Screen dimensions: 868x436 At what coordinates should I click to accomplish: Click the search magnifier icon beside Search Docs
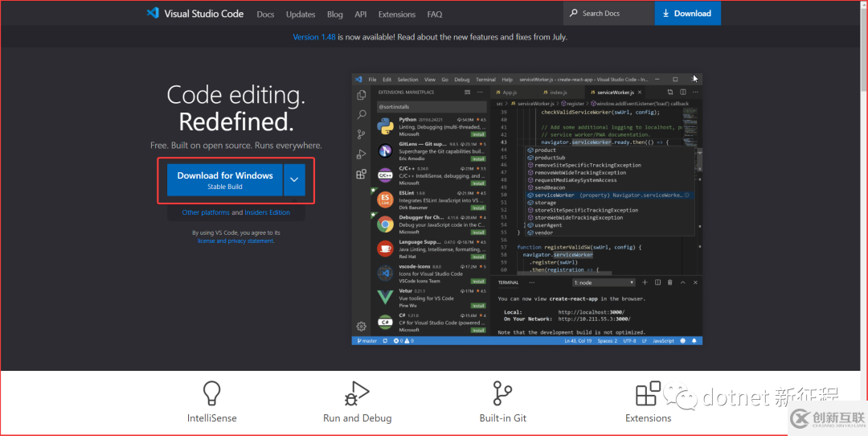(574, 13)
